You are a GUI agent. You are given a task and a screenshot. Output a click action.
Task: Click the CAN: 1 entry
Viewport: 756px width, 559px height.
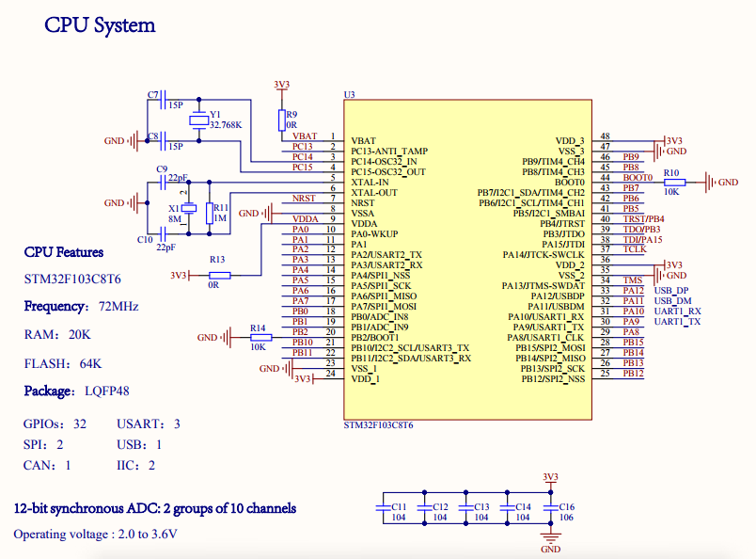pyautogui.click(x=47, y=465)
